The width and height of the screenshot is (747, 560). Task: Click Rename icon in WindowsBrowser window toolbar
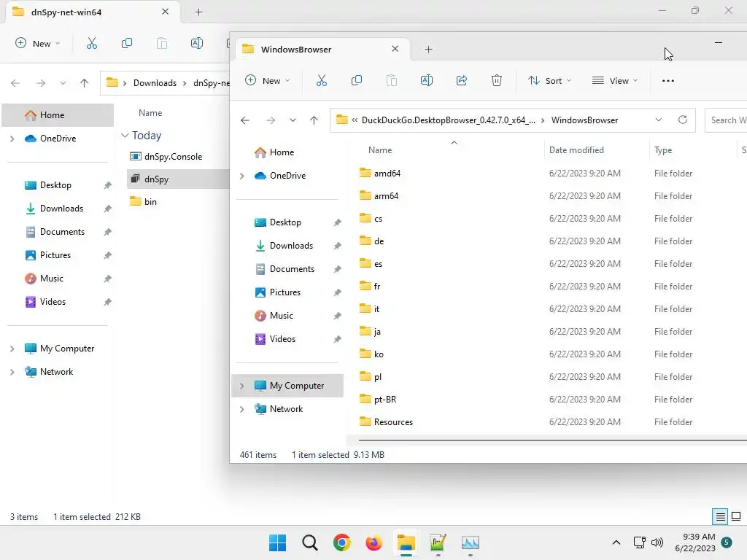426,80
